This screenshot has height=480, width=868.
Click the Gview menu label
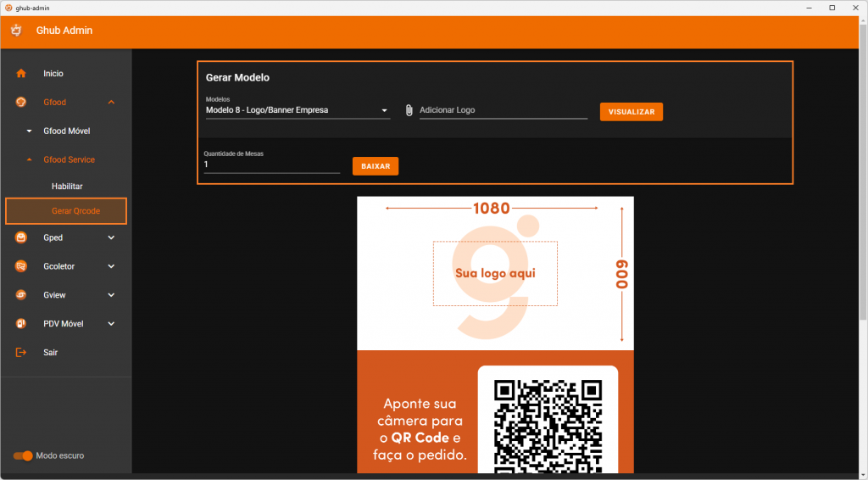pyautogui.click(x=55, y=295)
